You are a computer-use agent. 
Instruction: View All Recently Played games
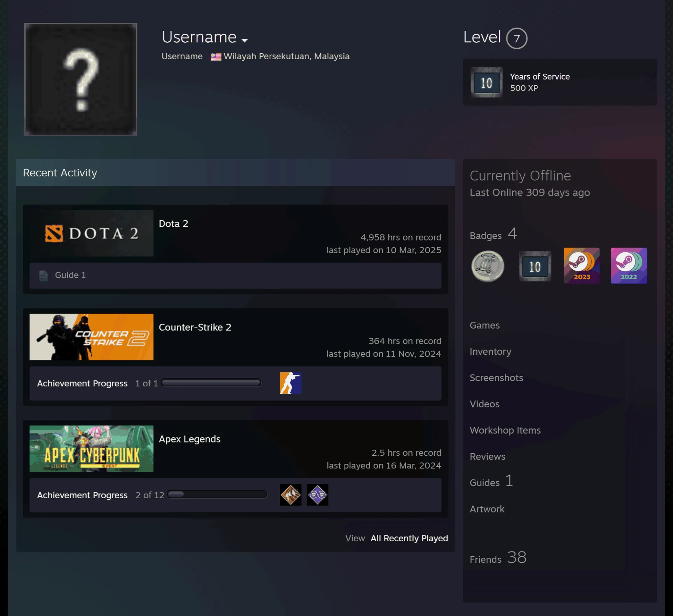409,538
